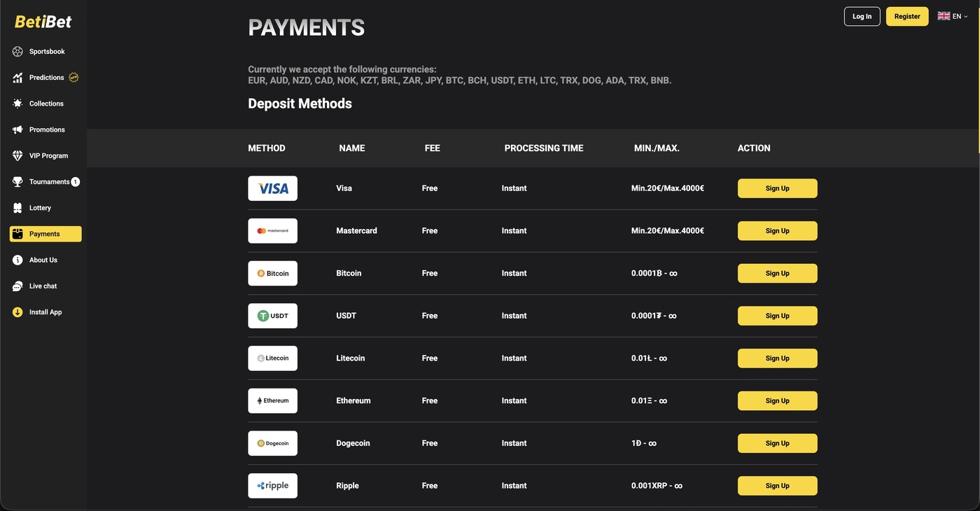Click Sign Up for Mastercard
The width and height of the screenshot is (980, 511).
click(778, 231)
